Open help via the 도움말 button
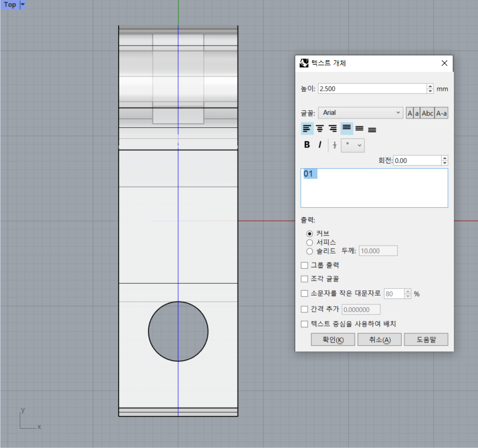The width and height of the screenshot is (478, 448). (x=426, y=339)
